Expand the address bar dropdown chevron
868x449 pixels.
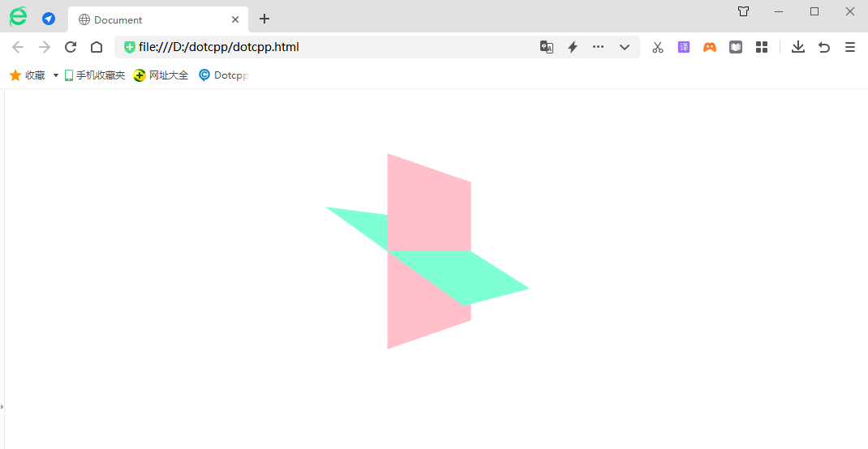(x=625, y=47)
